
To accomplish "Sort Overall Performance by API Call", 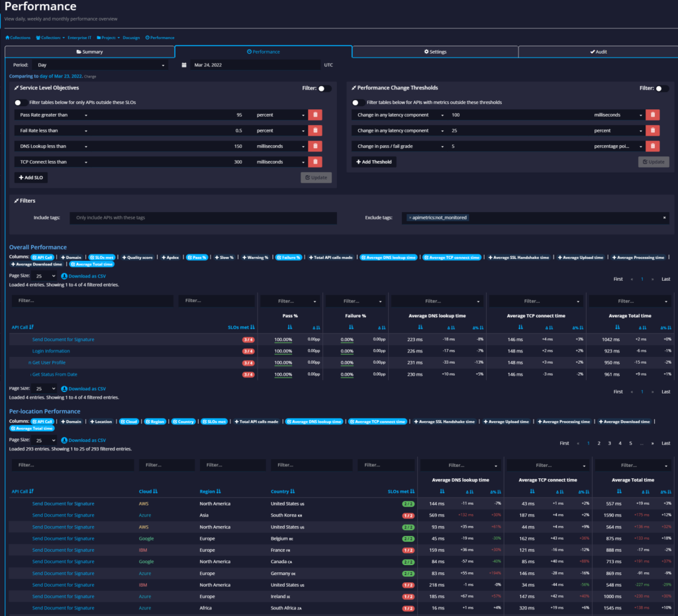I will [22, 327].
